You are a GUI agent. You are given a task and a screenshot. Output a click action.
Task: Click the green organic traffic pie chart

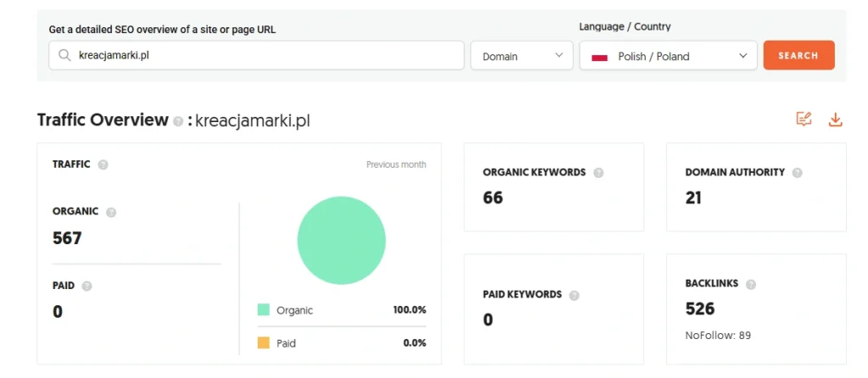pos(342,241)
